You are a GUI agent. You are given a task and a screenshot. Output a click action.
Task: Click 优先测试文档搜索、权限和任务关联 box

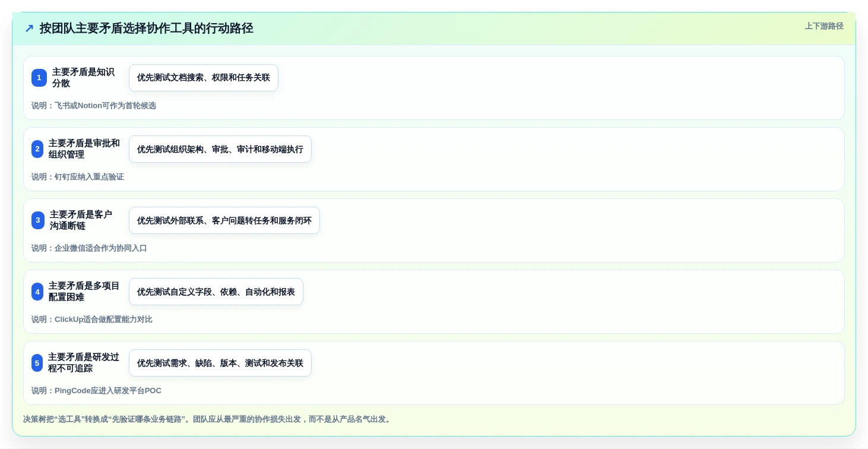click(204, 78)
